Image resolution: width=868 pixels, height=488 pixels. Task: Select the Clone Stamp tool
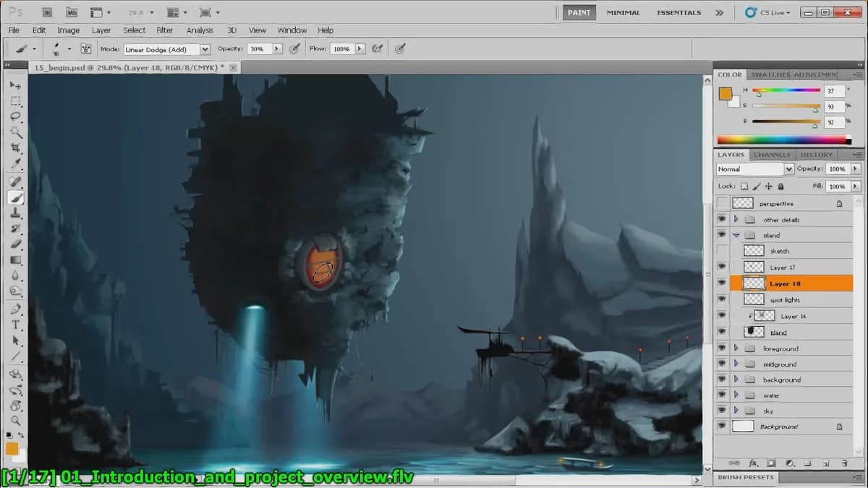[15, 213]
